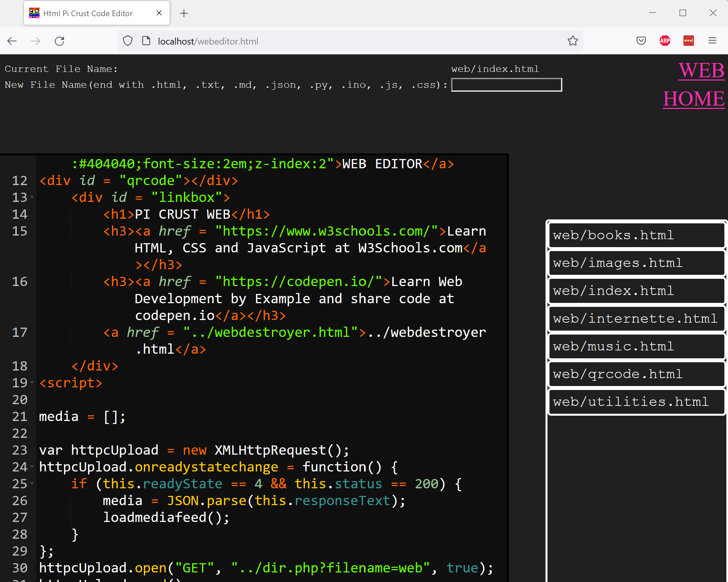Collapse the script fold at line 19

pyautogui.click(x=32, y=382)
